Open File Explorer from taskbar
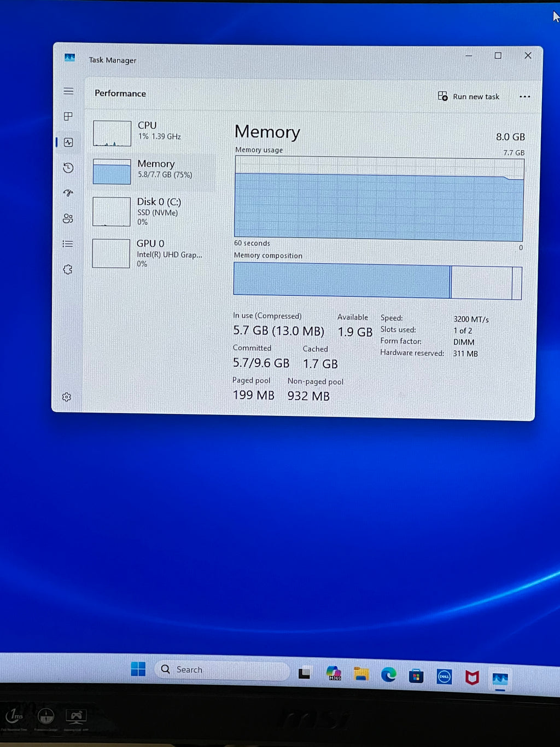Screen dimensions: 560x747 tap(361, 674)
